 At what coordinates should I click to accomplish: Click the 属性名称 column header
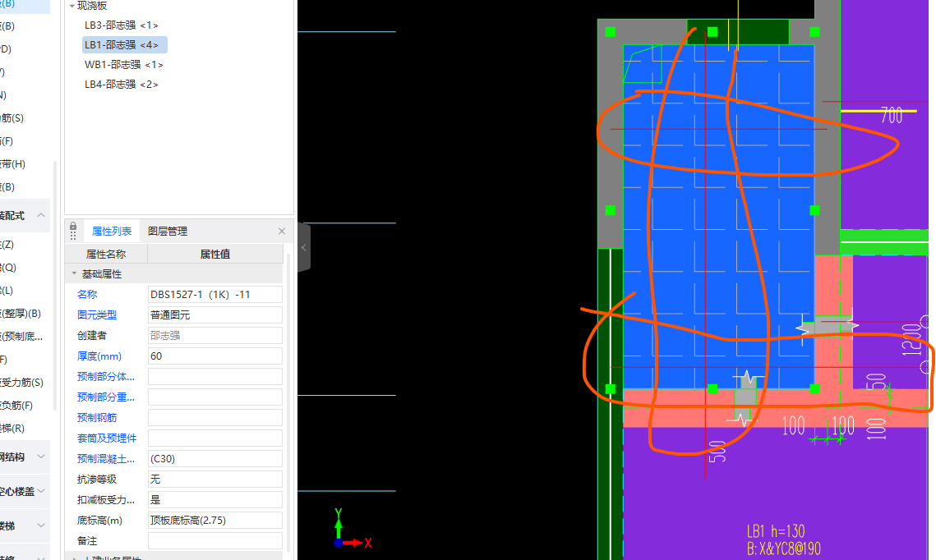106,254
